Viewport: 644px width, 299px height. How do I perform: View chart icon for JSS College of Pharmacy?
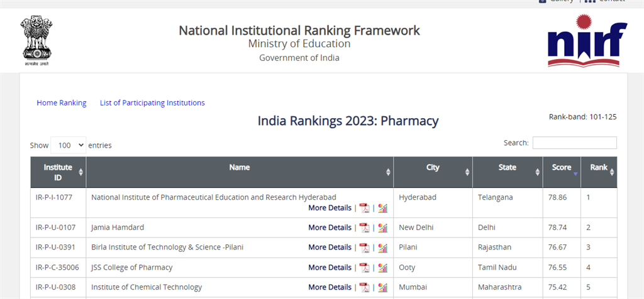(382, 268)
